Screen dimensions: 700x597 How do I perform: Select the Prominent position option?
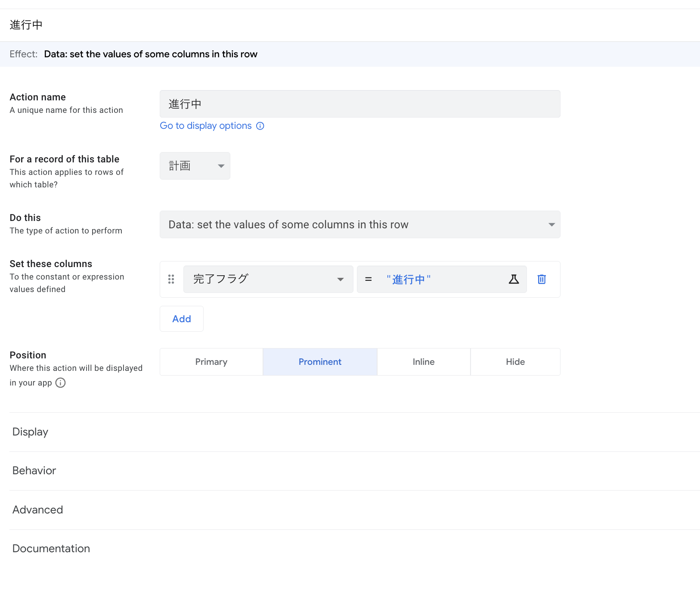coord(320,362)
